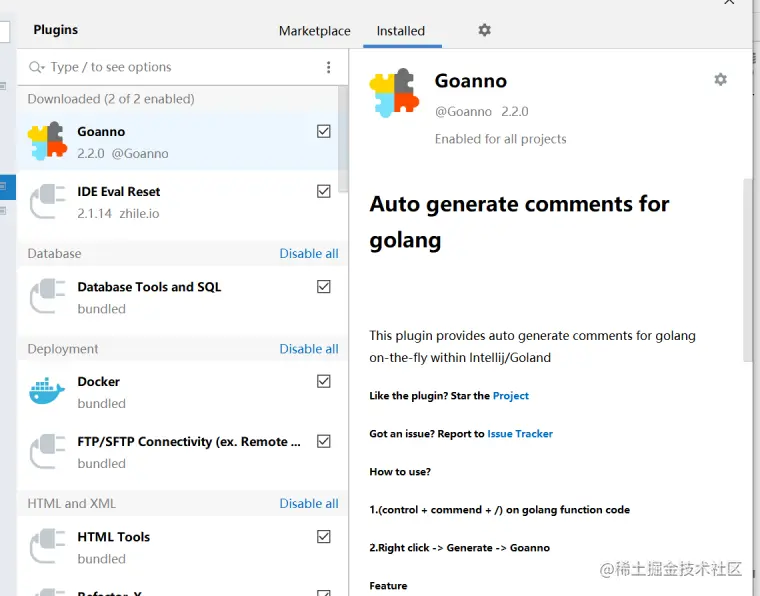Select the IDE Eval Reset row
Viewport: 760px width, 596px height.
tap(178, 201)
